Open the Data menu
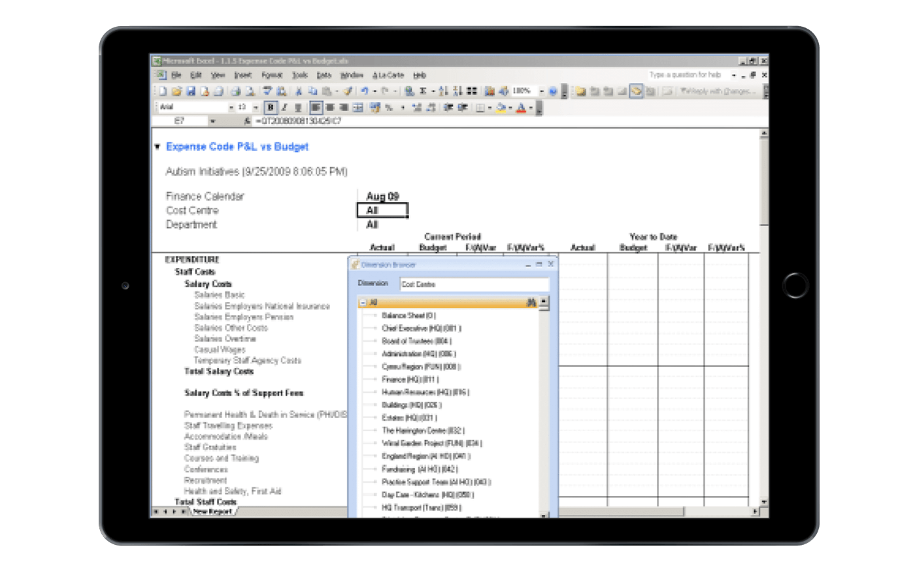This screenshot has height=588, width=917. 324,75
